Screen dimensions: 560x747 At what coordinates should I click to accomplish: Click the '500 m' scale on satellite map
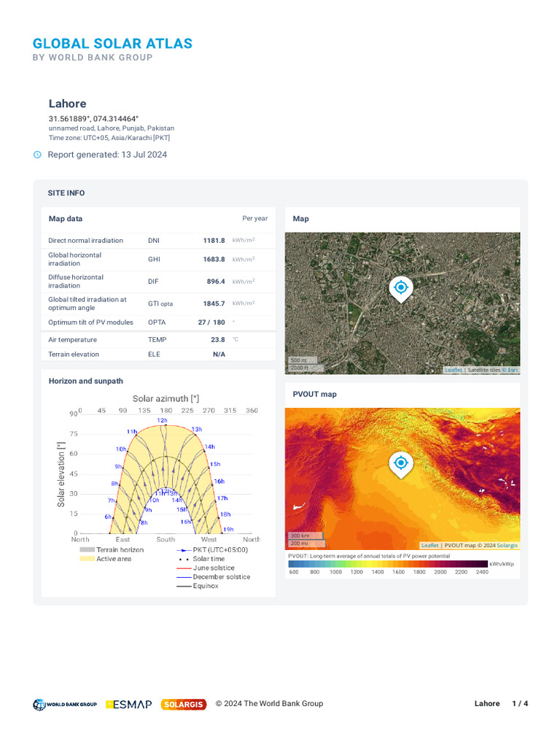tap(303, 360)
